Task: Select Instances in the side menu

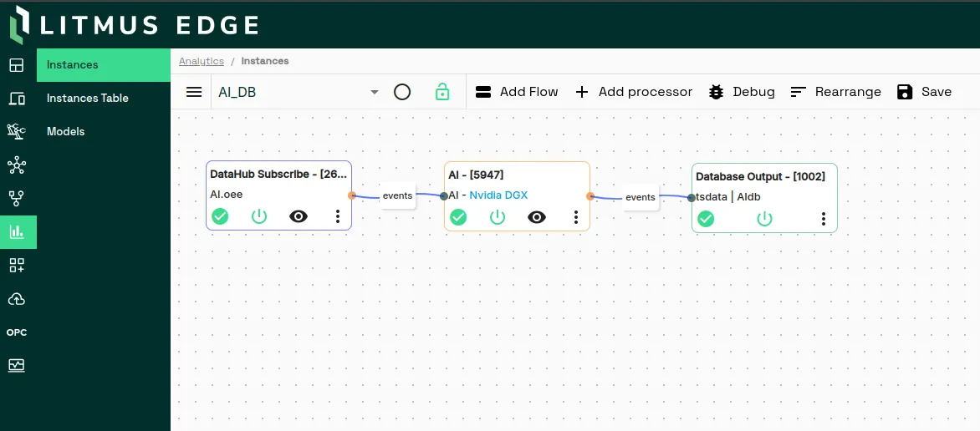Action: tap(104, 65)
